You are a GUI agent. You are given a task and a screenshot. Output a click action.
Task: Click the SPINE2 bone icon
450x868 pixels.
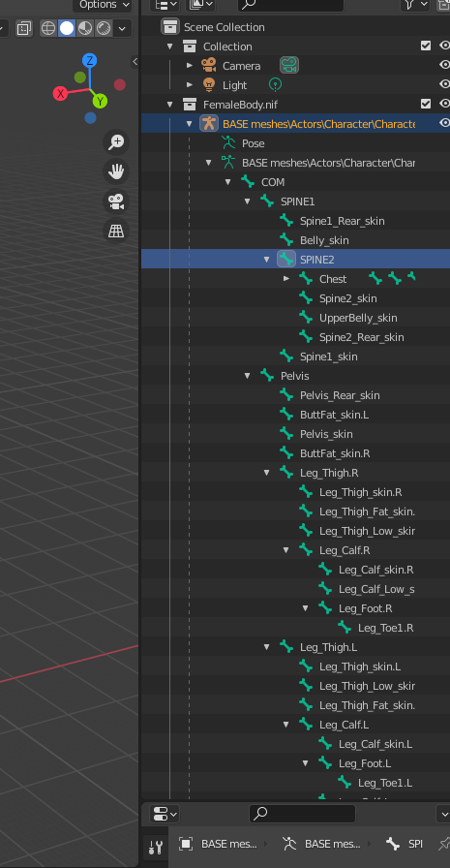pyautogui.click(x=286, y=259)
